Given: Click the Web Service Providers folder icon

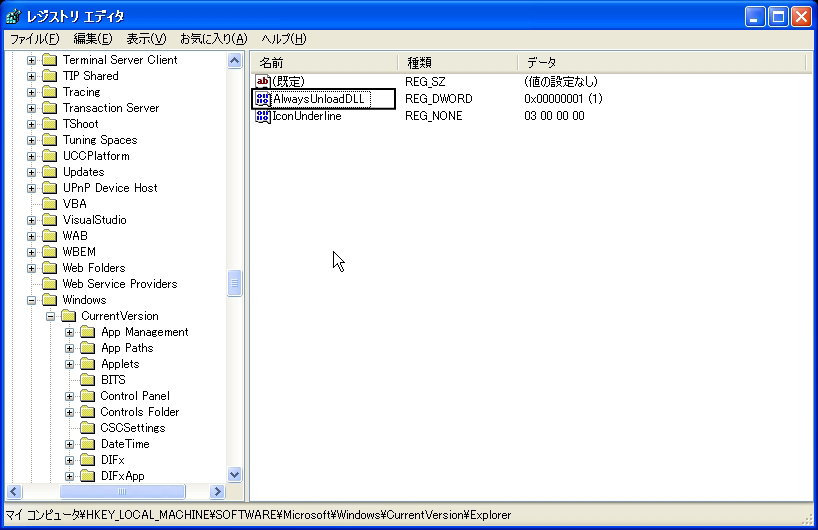Looking at the screenshot, I should pos(50,284).
